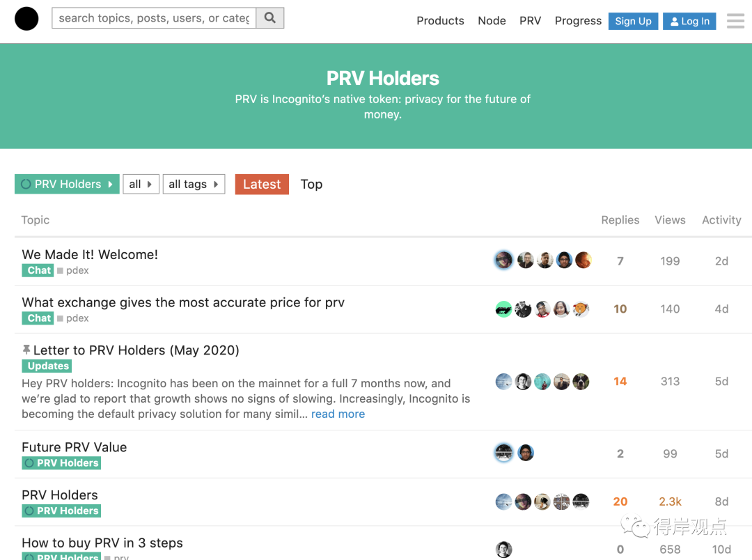Open the 'all tags' dropdown
This screenshot has width=752, height=560.
(194, 185)
